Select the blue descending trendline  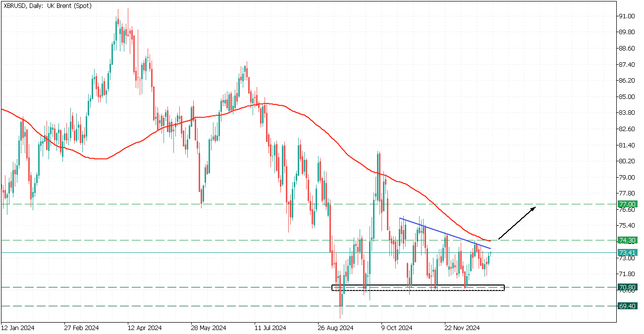[x=445, y=233]
